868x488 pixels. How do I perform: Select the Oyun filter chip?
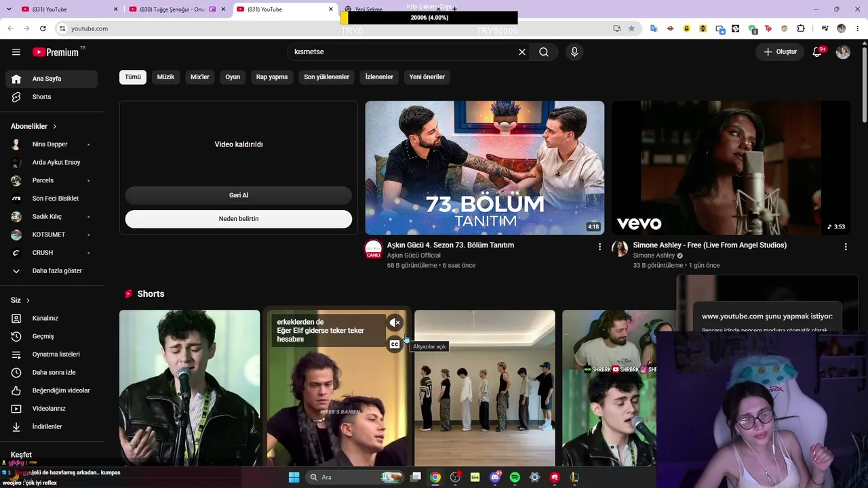click(233, 77)
